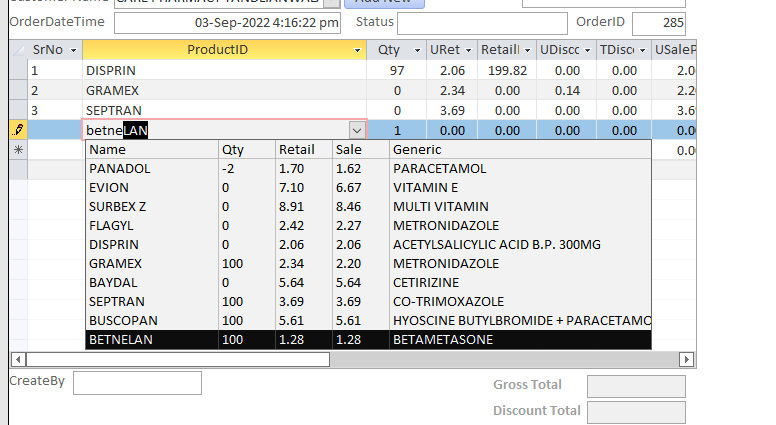Click GRAMEX cell in row 2
This screenshot has width=776, height=425.
(224, 91)
